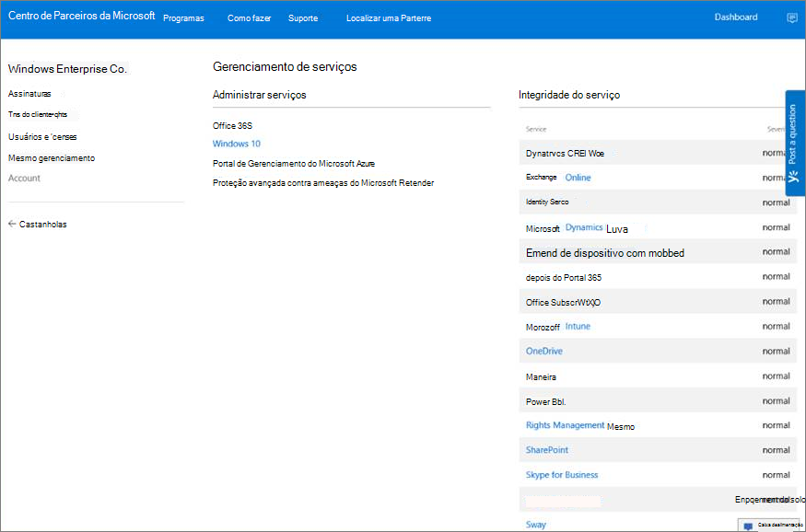806x532 pixels.
Task: Go to the Dashboard
Action: click(x=736, y=17)
